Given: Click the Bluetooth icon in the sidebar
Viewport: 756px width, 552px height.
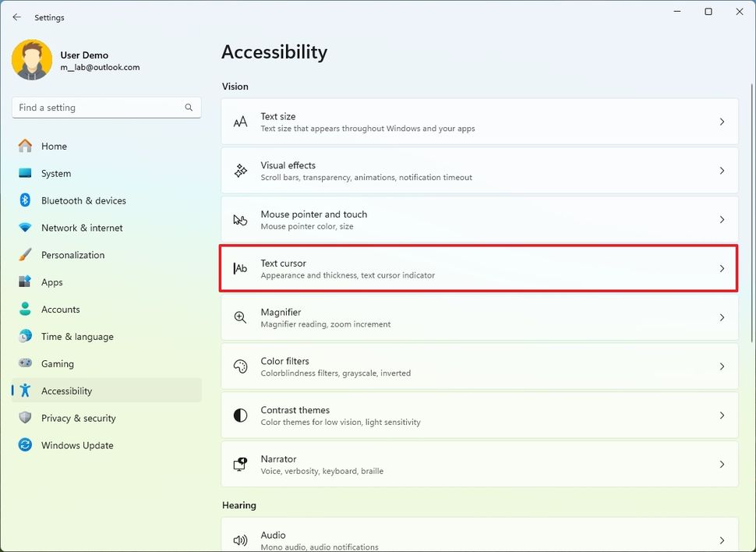Looking at the screenshot, I should point(25,200).
